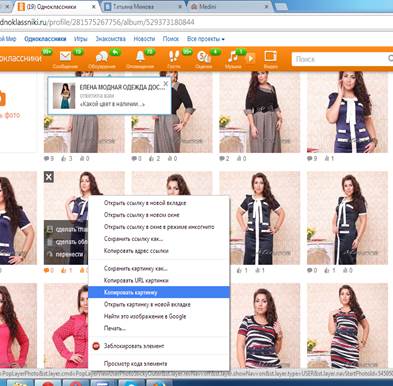The width and height of the screenshot is (393, 386).
Task: Open the Сообщения envelope icon
Action: click(66, 57)
